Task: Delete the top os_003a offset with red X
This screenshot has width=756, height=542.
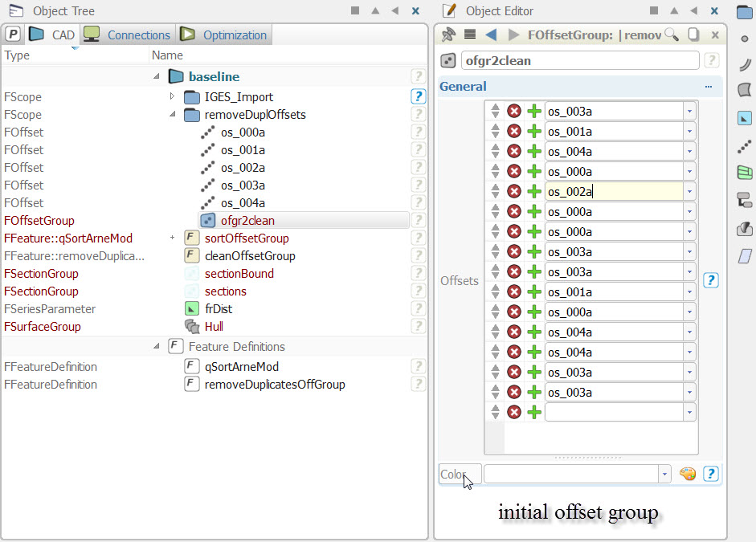Action: [x=514, y=111]
